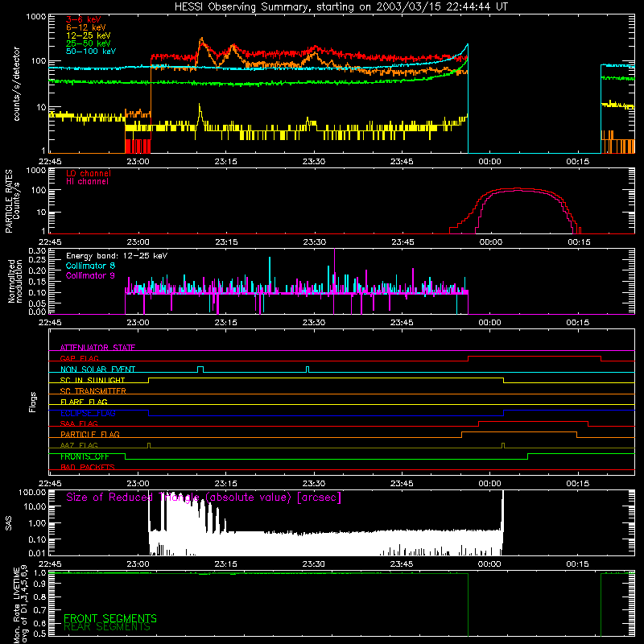Click the first NON_SOLAR_EVENT pulse near 23:10

pos(200,369)
